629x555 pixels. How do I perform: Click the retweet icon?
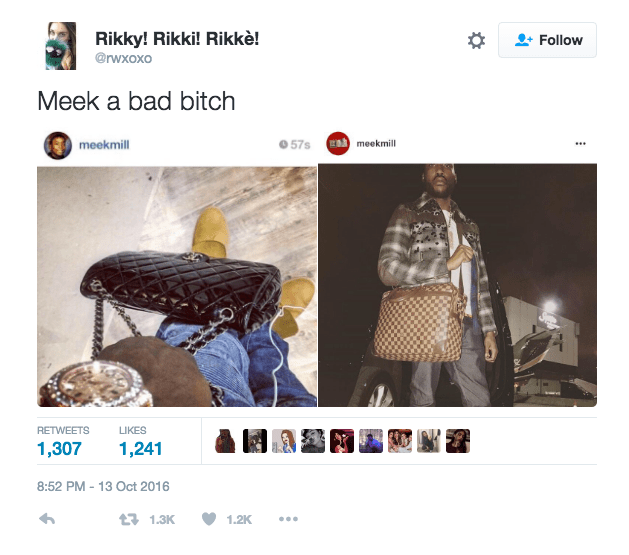coord(129,519)
